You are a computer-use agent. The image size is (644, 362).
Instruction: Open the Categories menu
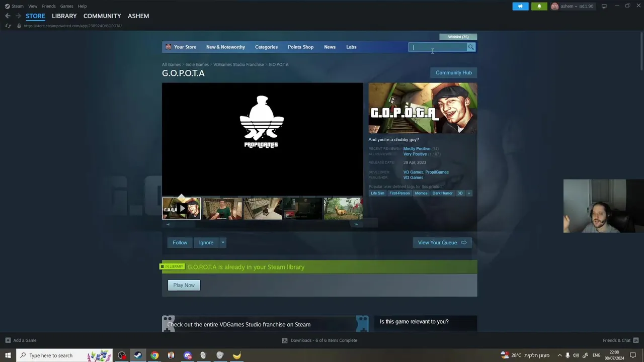click(266, 47)
